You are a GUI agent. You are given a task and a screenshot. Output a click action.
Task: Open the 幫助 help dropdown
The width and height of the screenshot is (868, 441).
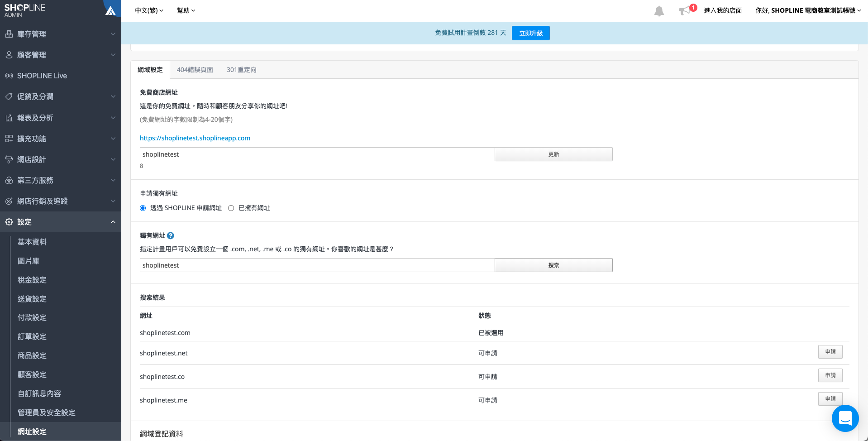click(x=186, y=10)
